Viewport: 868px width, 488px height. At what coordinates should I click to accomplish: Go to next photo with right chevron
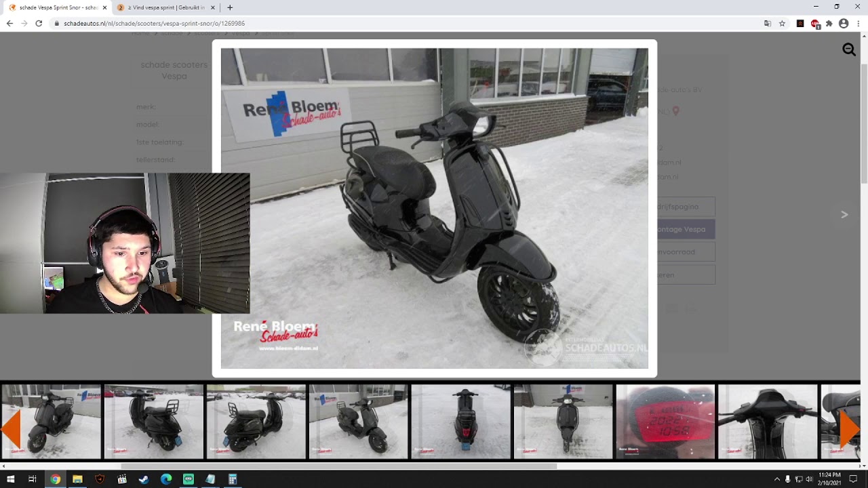[x=844, y=214]
